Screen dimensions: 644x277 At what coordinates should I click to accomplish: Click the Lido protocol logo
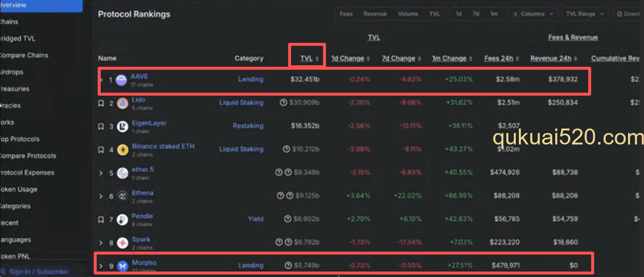click(123, 104)
